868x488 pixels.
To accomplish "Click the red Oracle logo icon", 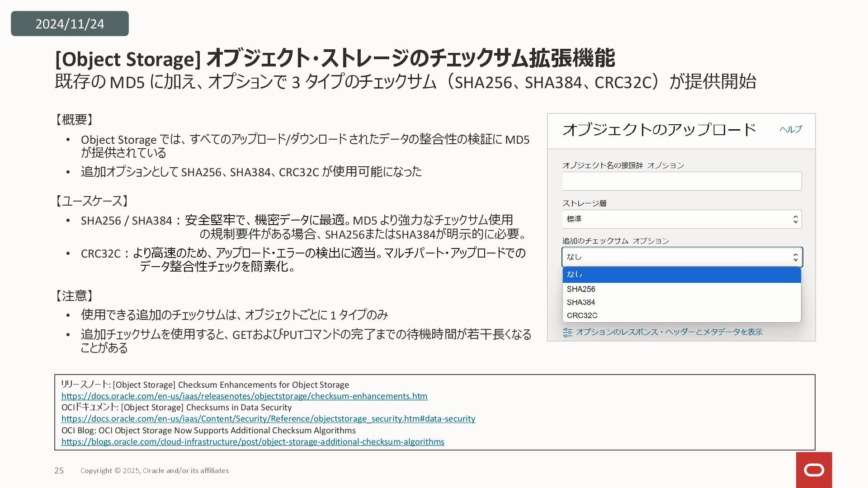I will click(814, 470).
